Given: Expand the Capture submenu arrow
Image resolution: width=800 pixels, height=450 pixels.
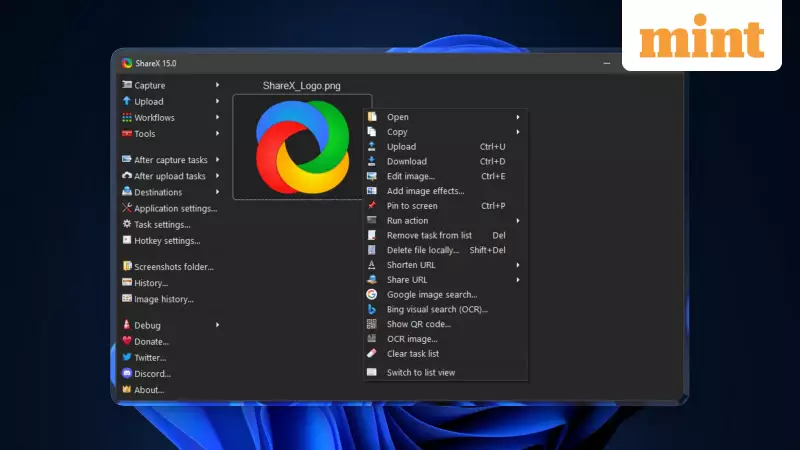Looking at the screenshot, I should pyautogui.click(x=217, y=85).
